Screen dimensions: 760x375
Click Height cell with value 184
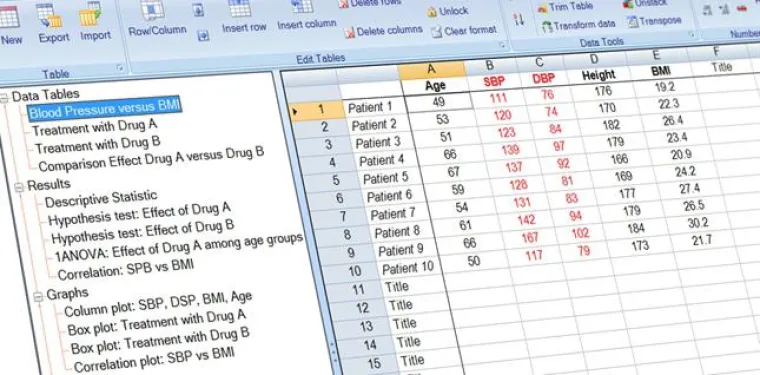point(636,229)
